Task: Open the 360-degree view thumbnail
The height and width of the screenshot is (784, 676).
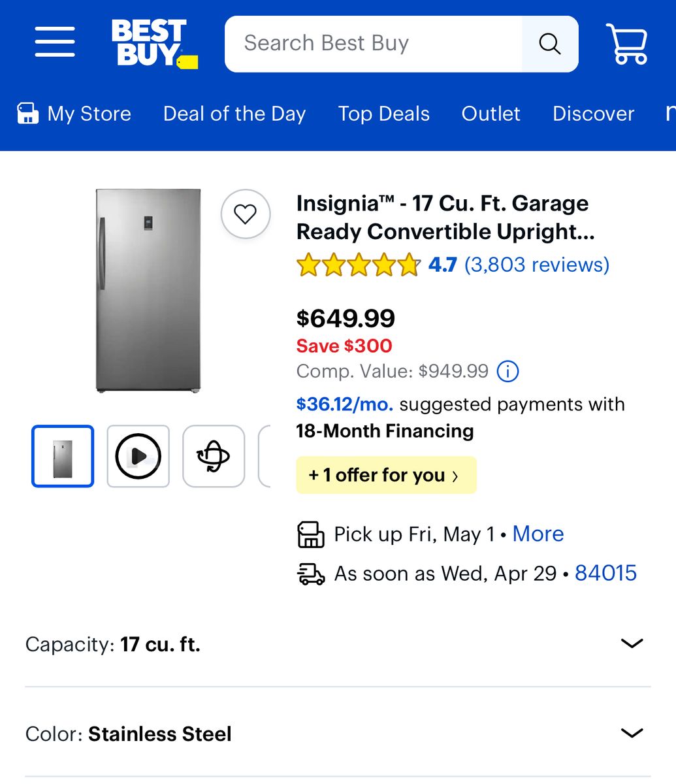Action: tap(214, 456)
